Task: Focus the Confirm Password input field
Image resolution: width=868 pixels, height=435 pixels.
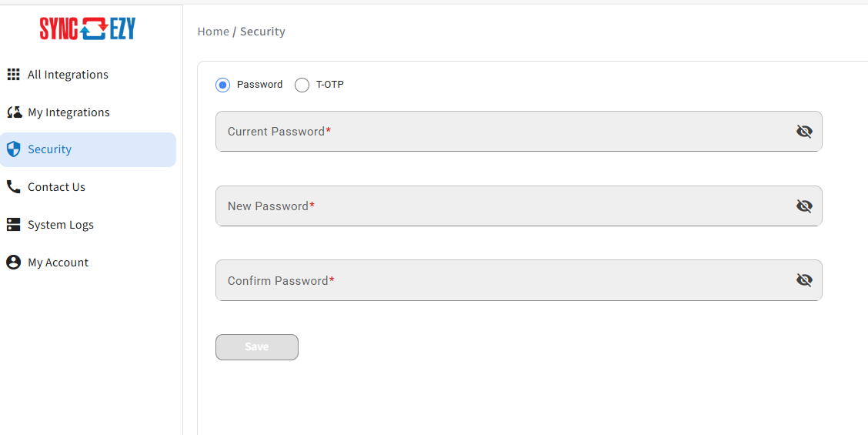Action: (x=519, y=280)
